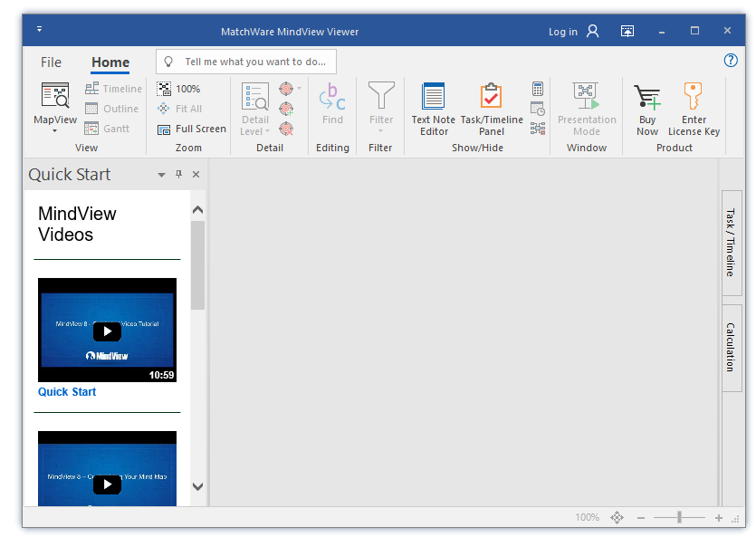Open the Task / Timeline side tab

tap(731, 243)
